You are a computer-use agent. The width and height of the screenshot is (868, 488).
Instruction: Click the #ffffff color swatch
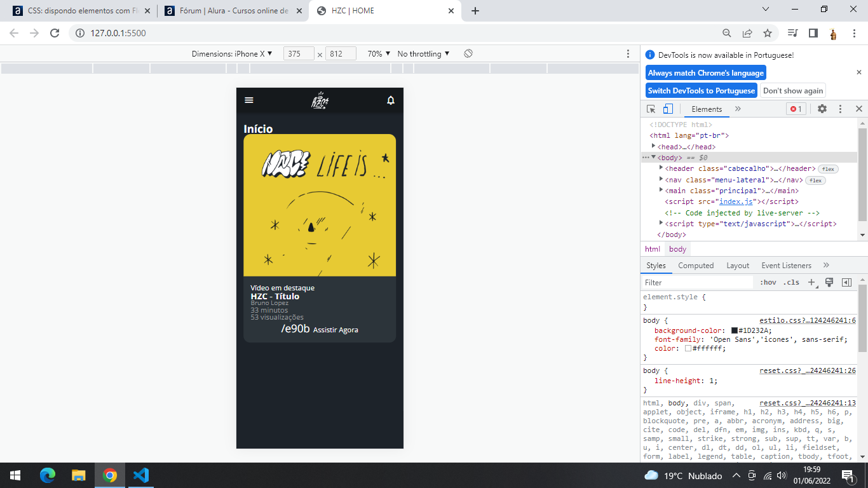tap(688, 348)
